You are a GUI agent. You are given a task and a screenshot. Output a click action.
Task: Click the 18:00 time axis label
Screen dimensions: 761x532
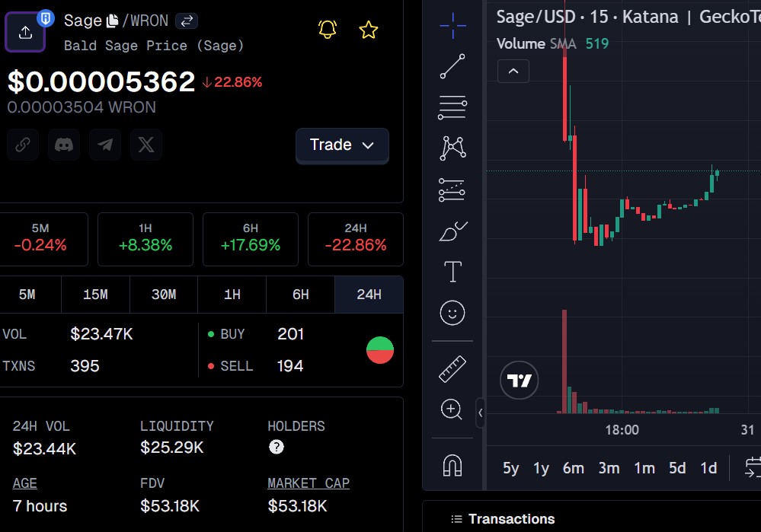(x=622, y=430)
